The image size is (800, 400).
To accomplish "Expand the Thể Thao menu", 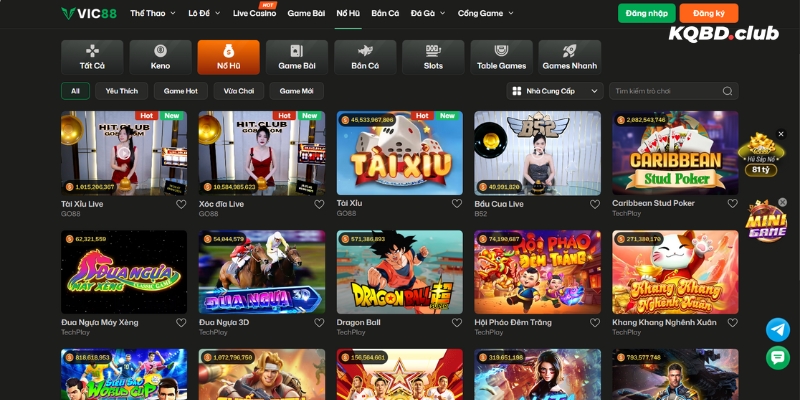I will (x=153, y=13).
